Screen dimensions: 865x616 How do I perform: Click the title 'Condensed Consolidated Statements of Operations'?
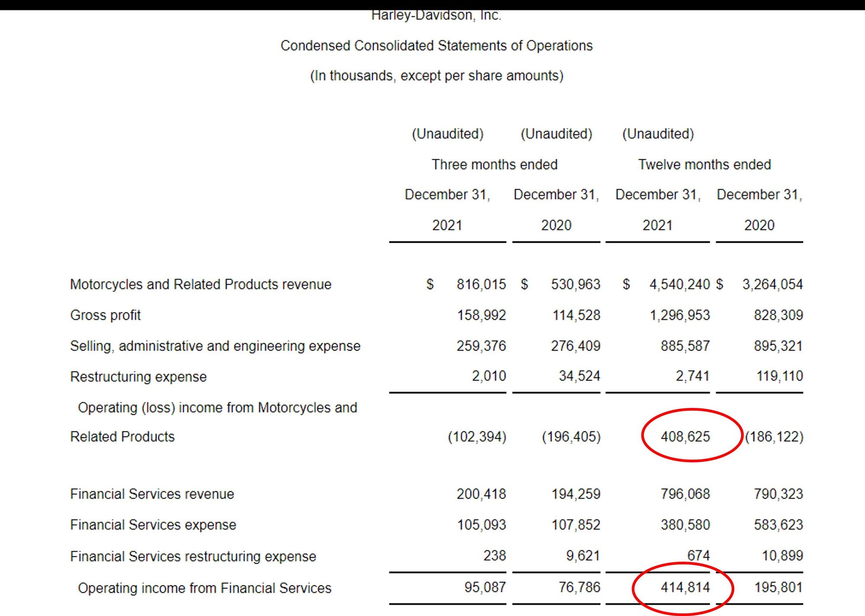[x=436, y=45]
